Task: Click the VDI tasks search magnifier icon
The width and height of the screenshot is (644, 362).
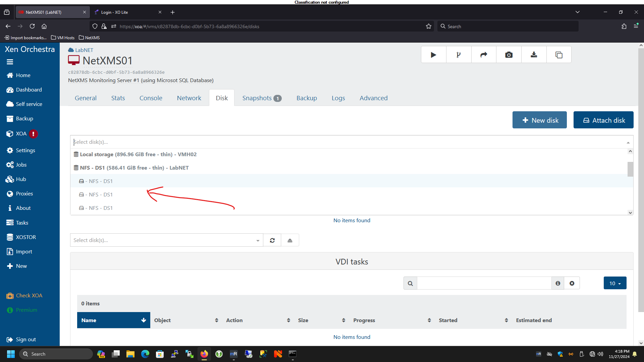Action: [x=410, y=284]
